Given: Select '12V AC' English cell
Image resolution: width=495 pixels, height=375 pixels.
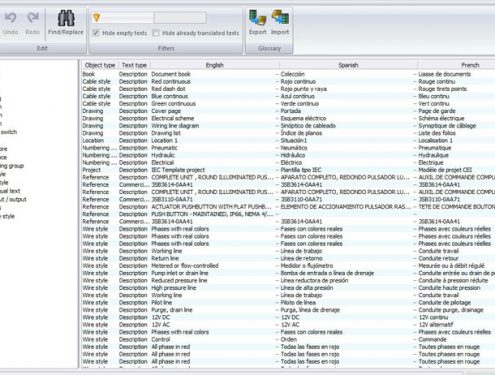Looking at the screenshot, I should 161,325.
